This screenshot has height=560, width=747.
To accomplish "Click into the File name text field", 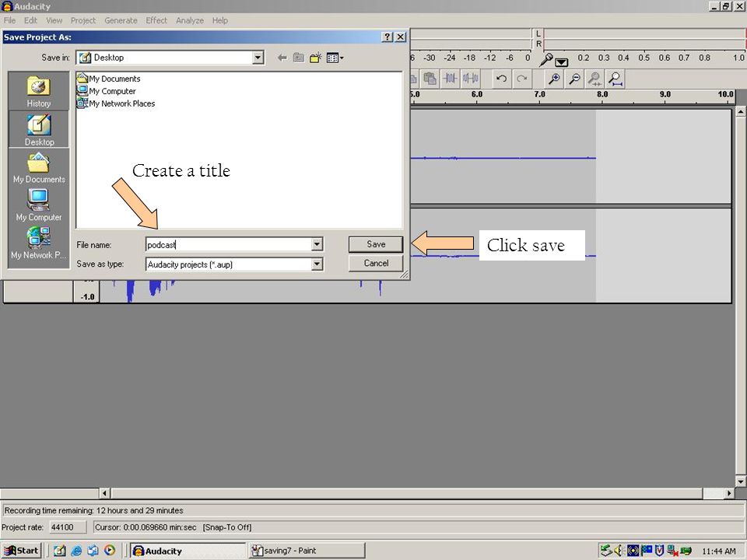I will [x=228, y=244].
